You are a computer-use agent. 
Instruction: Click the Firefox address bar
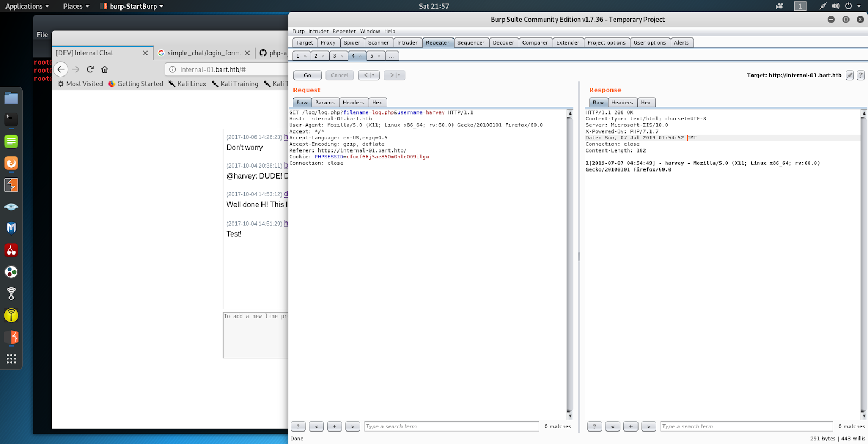227,69
